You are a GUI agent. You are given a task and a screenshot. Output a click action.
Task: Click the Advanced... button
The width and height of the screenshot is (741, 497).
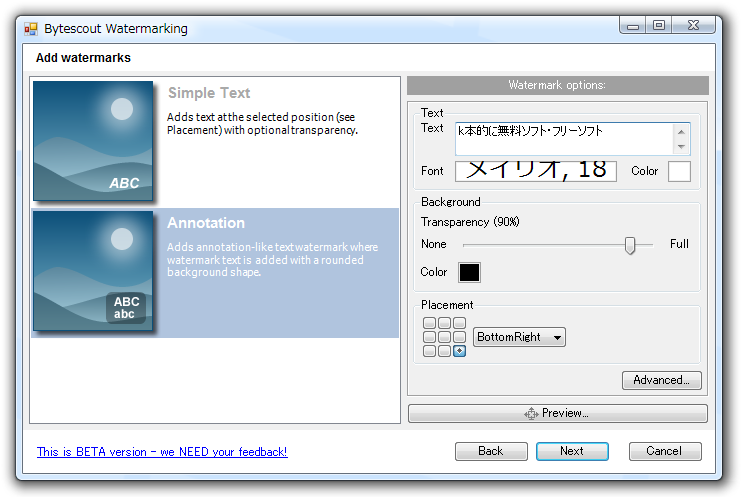point(662,380)
